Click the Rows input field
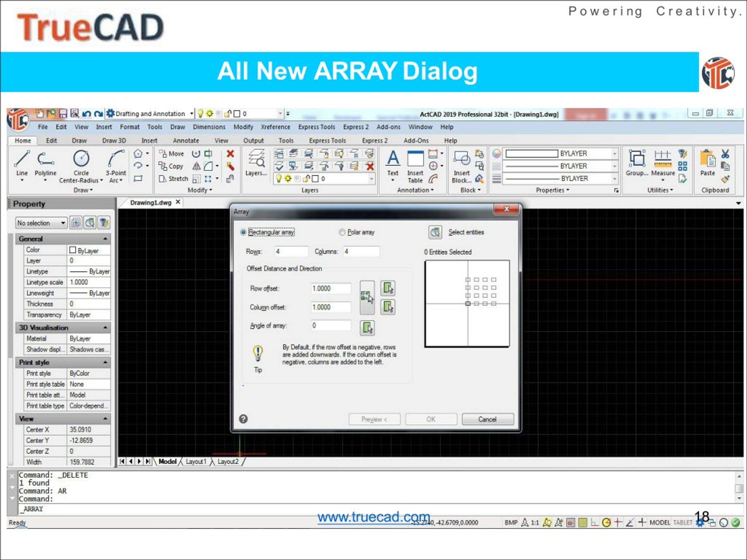Screen dimensions: 747x560 coord(291,251)
